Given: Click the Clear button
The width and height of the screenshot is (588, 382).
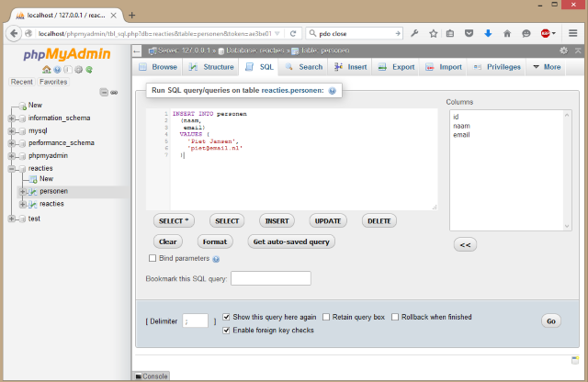Looking at the screenshot, I should (x=167, y=242).
